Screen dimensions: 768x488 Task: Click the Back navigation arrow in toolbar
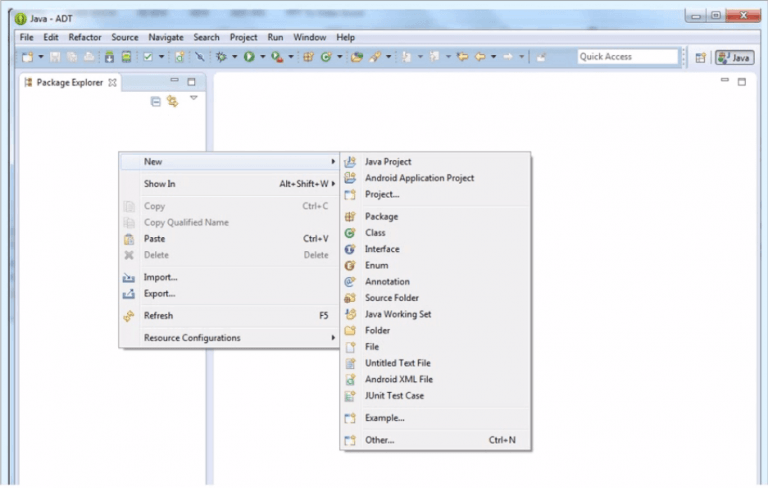click(480, 57)
